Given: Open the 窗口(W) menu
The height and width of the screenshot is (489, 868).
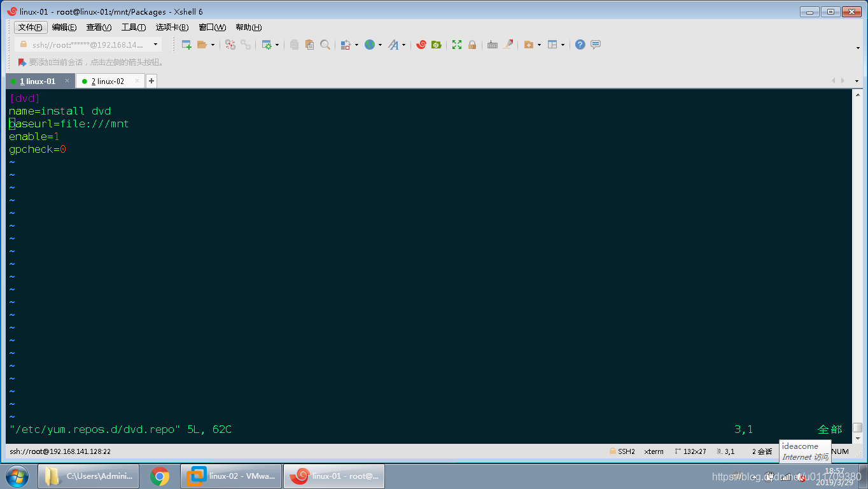Looking at the screenshot, I should (212, 27).
